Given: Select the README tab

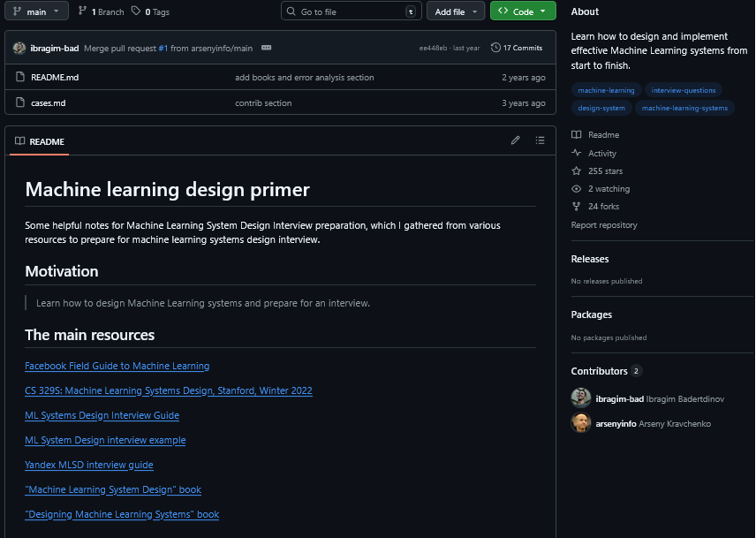Looking at the screenshot, I should coord(40,141).
